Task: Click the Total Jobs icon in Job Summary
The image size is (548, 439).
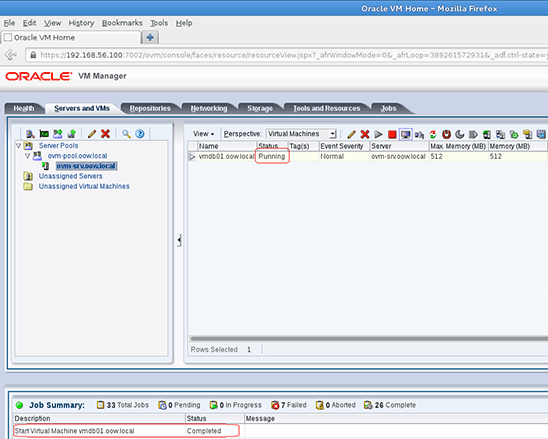Action: click(100, 405)
